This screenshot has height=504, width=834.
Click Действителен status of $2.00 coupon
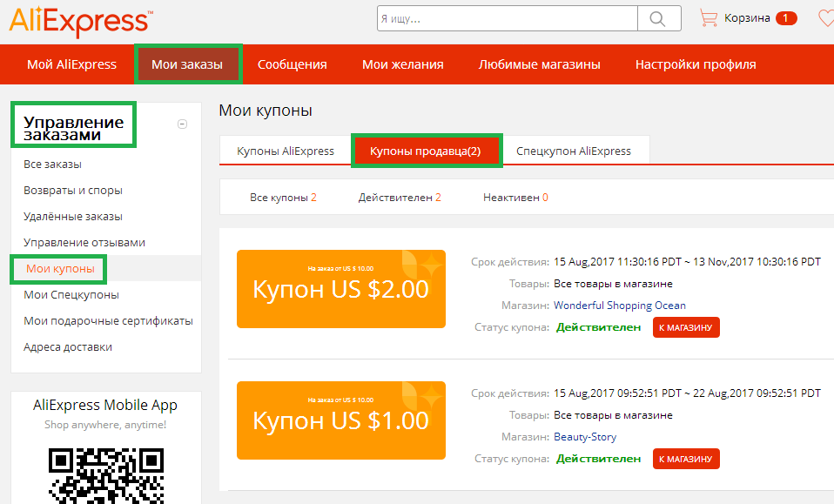click(x=598, y=327)
